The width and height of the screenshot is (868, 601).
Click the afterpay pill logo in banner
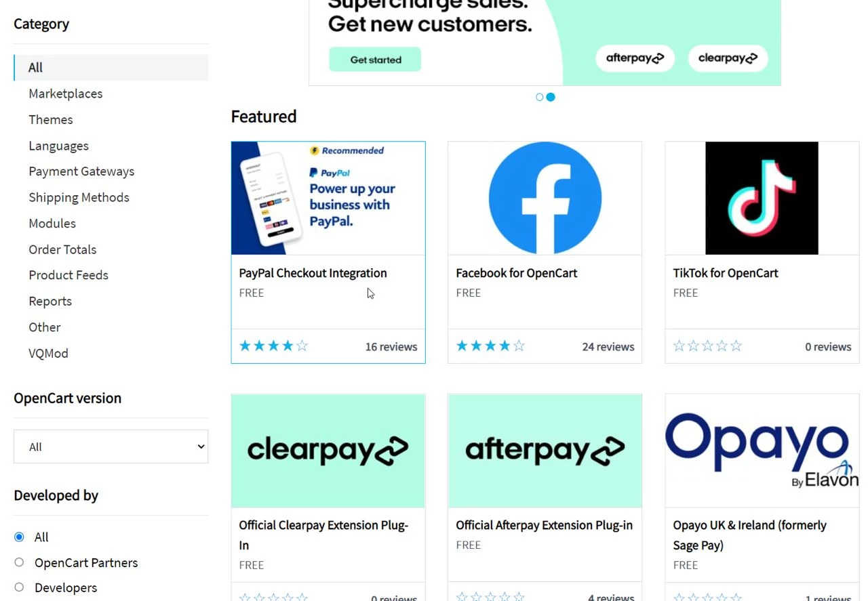pyautogui.click(x=635, y=58)
